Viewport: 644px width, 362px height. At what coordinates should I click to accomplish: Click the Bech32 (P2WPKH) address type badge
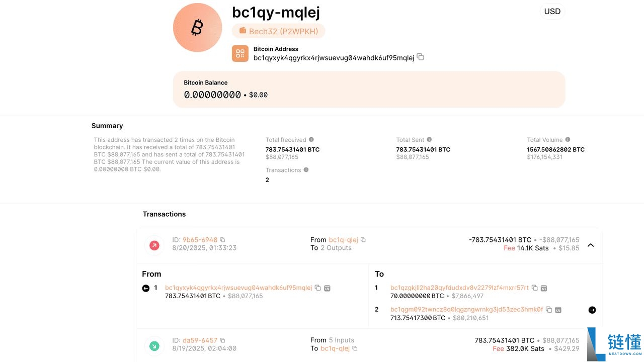pos(278,31)
